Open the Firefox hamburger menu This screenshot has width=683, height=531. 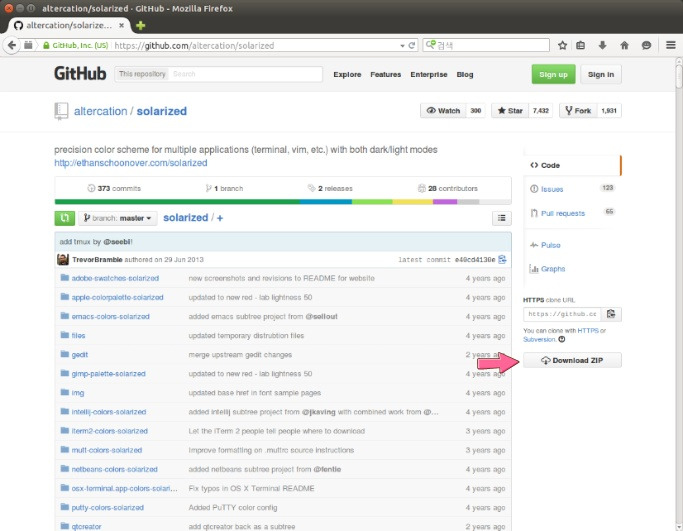pyautogui.click(x=671, y=45)
